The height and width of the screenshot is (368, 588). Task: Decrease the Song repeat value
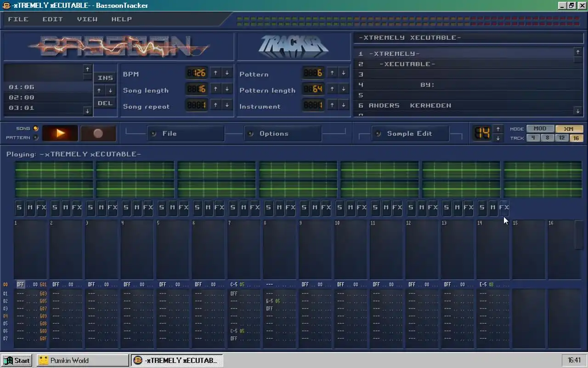point(227,105)
